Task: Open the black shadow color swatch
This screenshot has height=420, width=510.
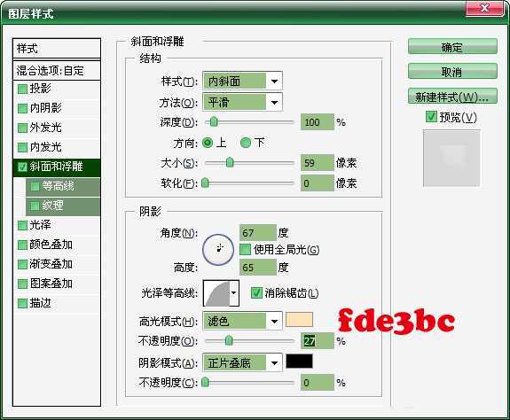Action: pyautogui.click(x=299, y=362)
